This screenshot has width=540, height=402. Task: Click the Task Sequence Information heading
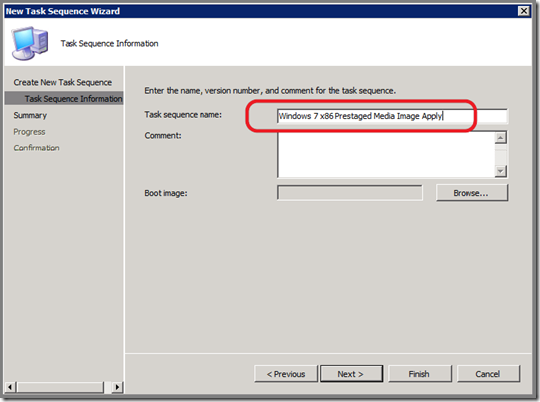coord(110,44)
